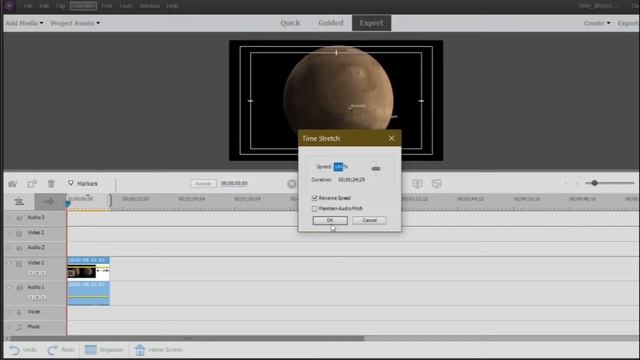Toggle the speed-duration link icon
The height and width of the screenshot is (360, 640).
376,169
